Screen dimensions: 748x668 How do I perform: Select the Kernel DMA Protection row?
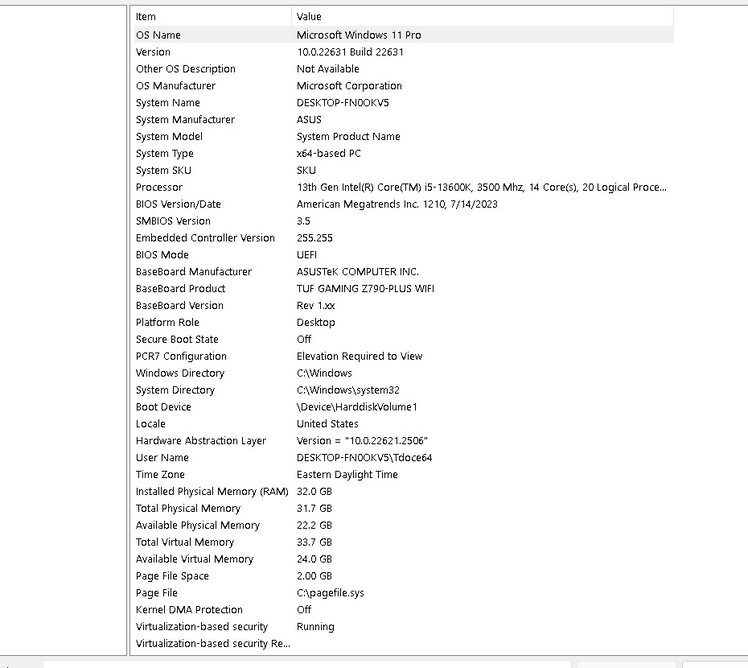click(x=404, y=610)
